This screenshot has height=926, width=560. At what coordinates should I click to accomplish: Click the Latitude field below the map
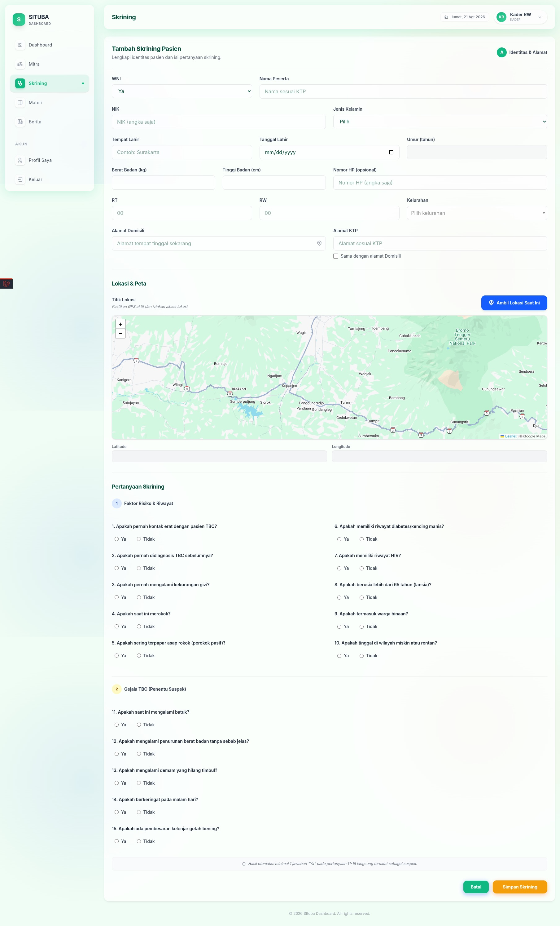[219, 457]
